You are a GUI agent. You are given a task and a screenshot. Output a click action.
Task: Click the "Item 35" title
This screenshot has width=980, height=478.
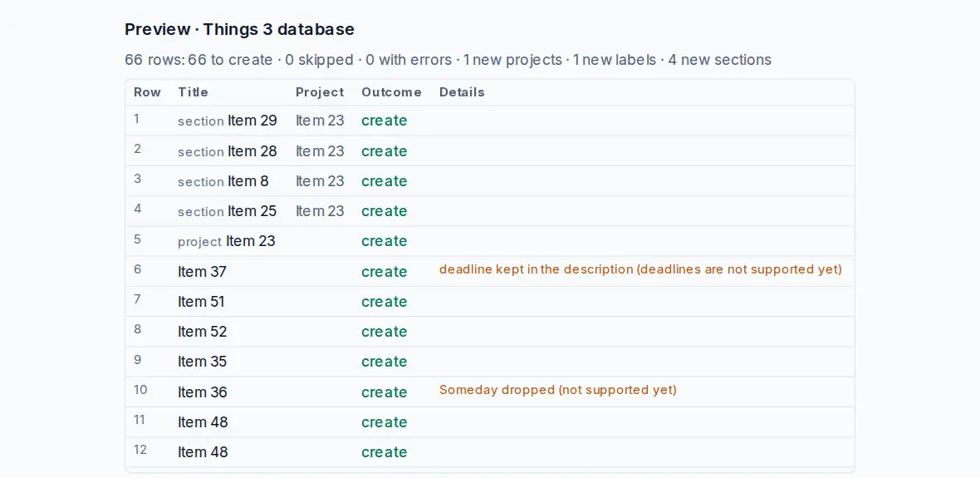(203, 362)
